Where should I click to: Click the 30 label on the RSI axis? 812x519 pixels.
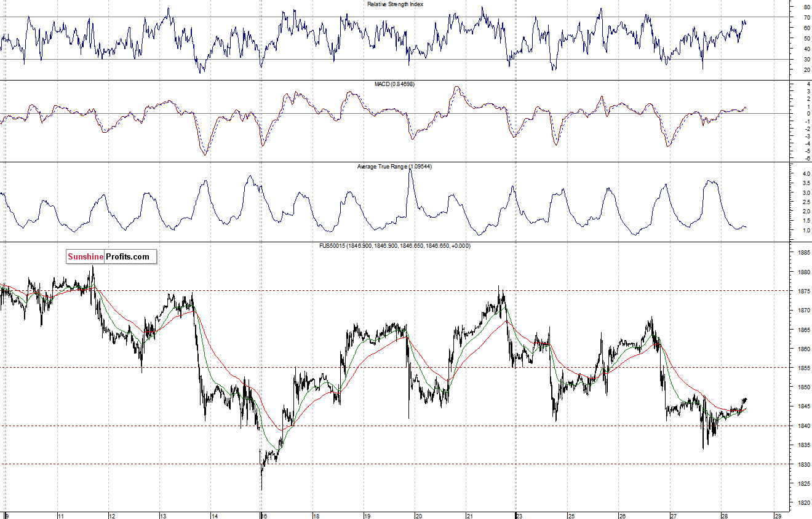[806, 59]
